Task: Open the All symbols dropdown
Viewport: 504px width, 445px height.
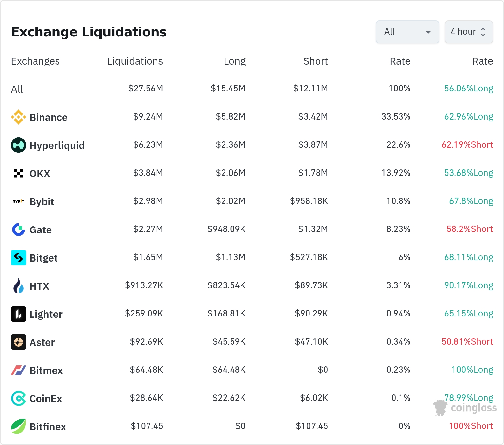Action: (x=407, y=32)
